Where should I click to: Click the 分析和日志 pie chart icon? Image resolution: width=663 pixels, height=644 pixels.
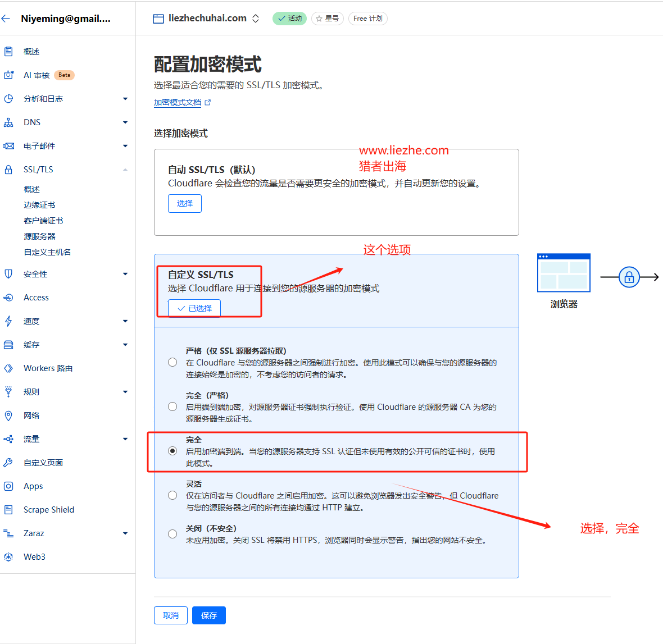click(x=8, y=99)
